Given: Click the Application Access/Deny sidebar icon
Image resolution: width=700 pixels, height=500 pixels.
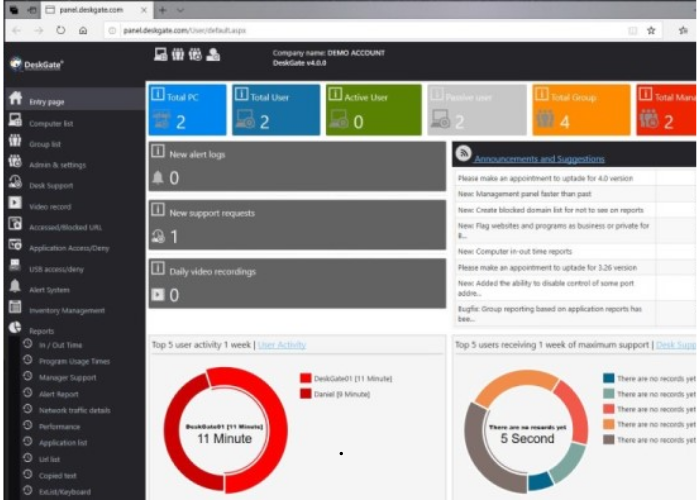Looking at the screenshot, I should click(x=15, y=244).
